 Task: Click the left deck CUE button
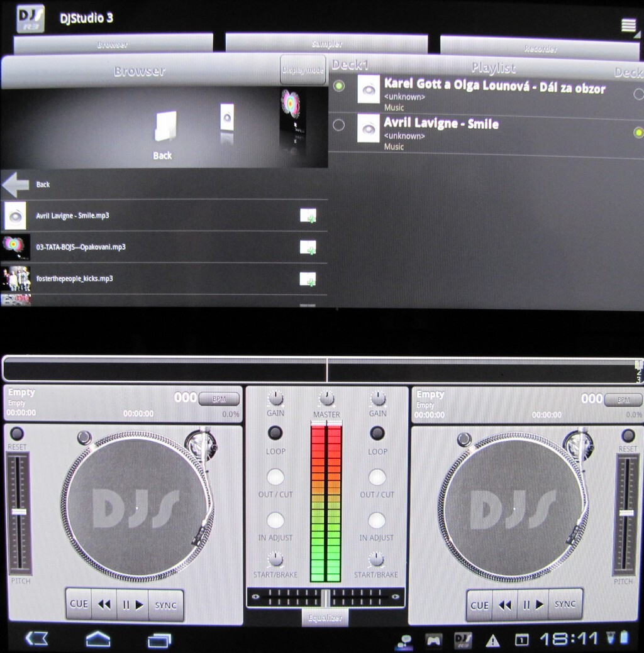tap(79, 605)
